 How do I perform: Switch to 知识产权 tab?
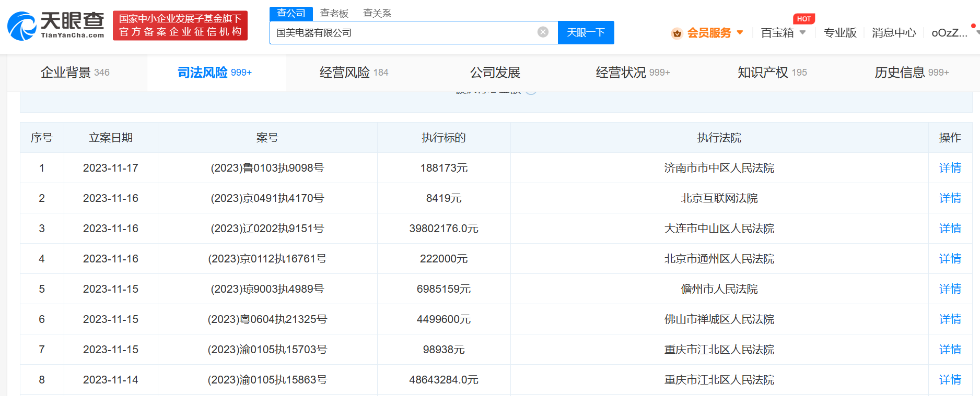772,73
